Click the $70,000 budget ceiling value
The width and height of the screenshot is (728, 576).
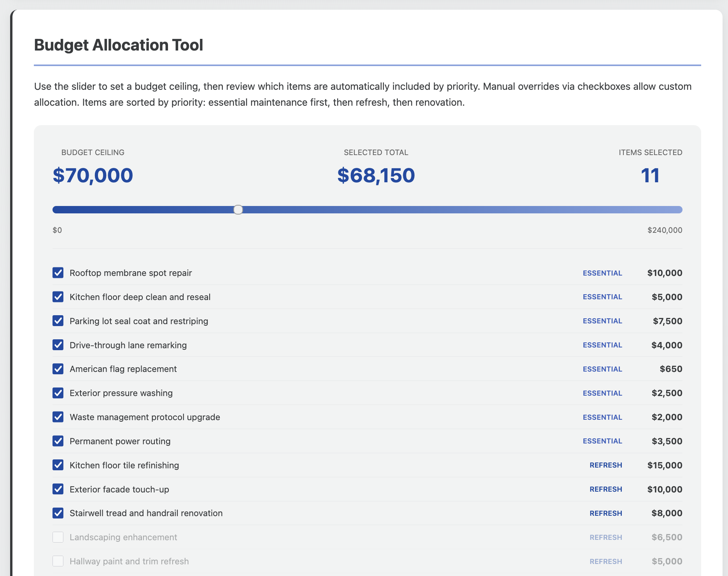pyautogui.click(x=93, y=175)
